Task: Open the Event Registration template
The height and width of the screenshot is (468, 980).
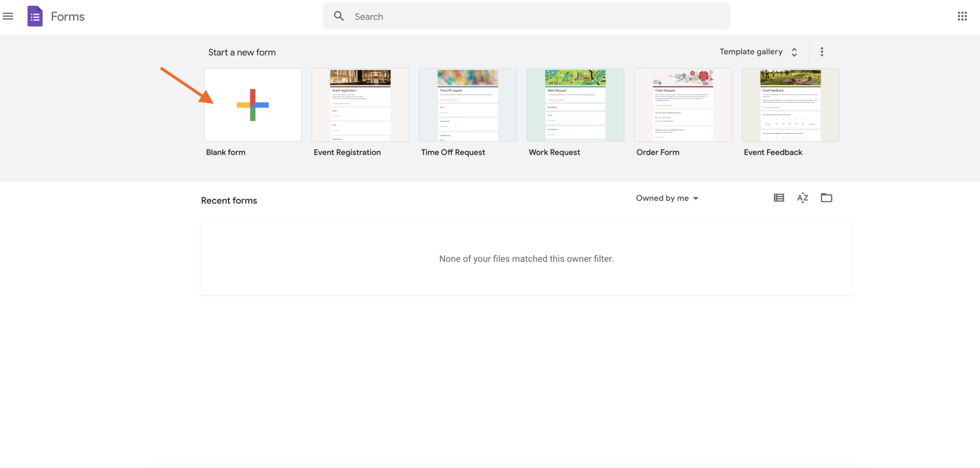Action: pyautogui.click(x=360, y=105)
